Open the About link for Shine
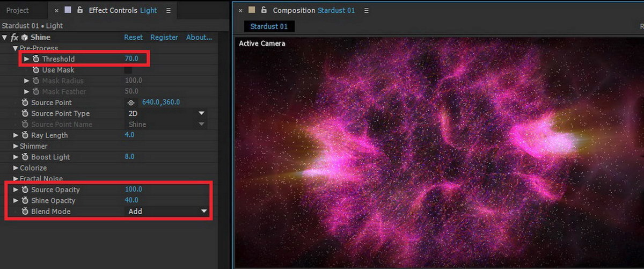 tap(199, 38)
